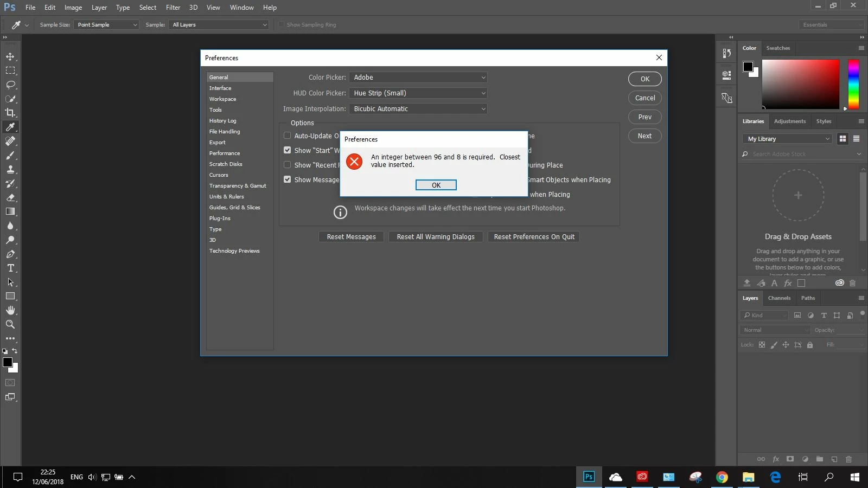Click the Prev button
Screen dimensions: 868x488
pos(645,117)
